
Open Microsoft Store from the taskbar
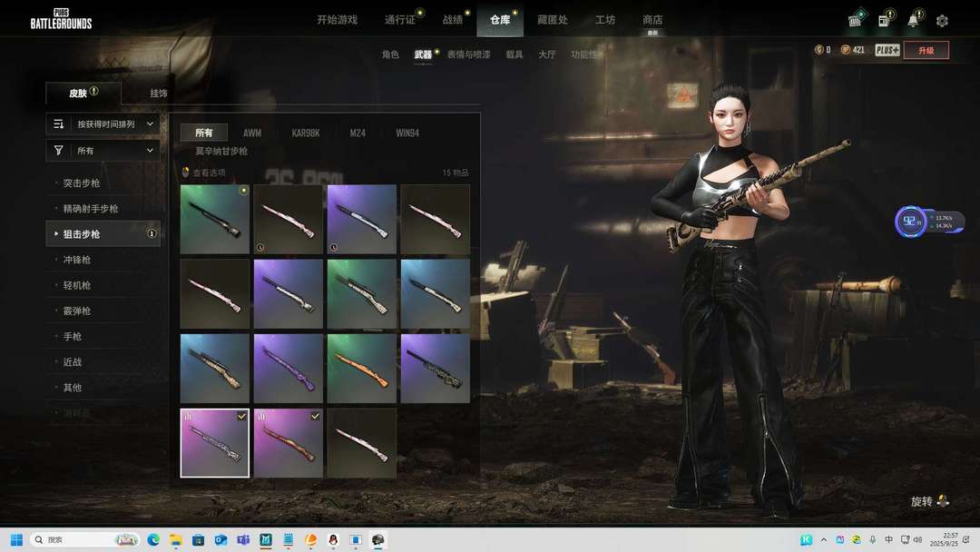tap(198, 539)
